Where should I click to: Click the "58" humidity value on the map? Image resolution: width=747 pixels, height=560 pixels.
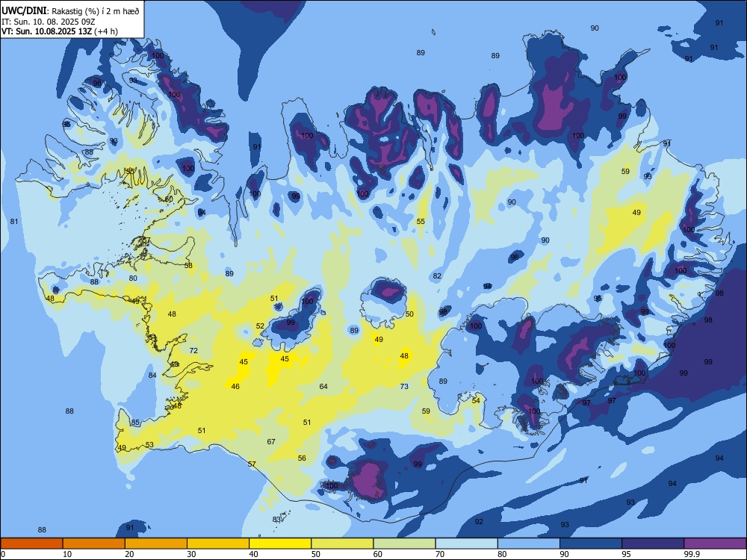pos(189,265)
